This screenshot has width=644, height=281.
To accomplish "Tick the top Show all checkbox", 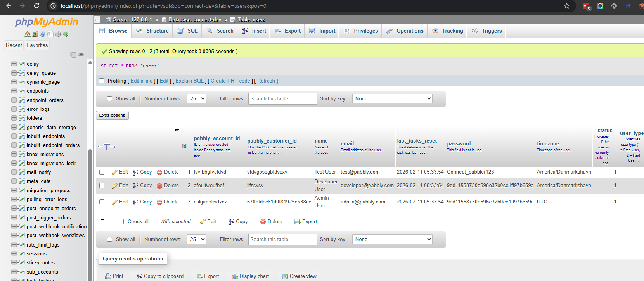I will coord(109,99).
